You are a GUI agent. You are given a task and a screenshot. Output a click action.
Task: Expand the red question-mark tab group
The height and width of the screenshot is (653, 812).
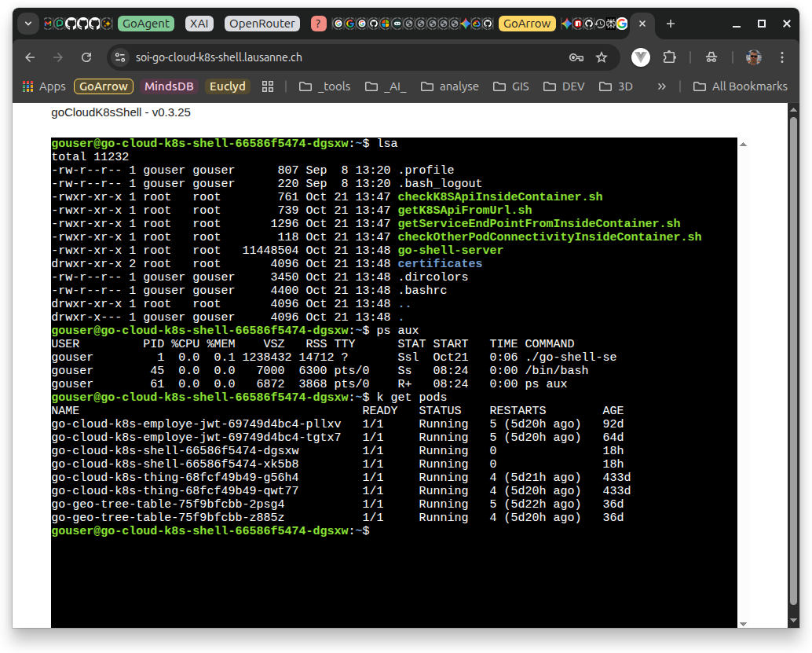[319, 24]
